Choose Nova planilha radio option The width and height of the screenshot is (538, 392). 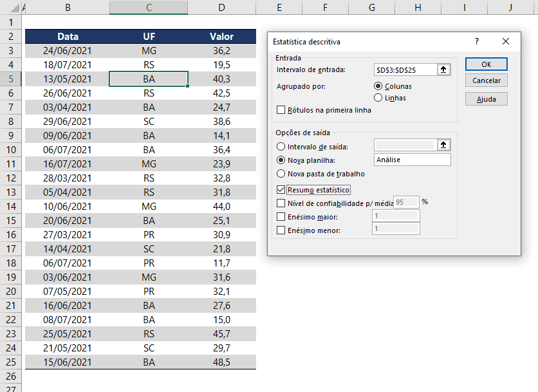pyautogui.click(x=281, y=160)
